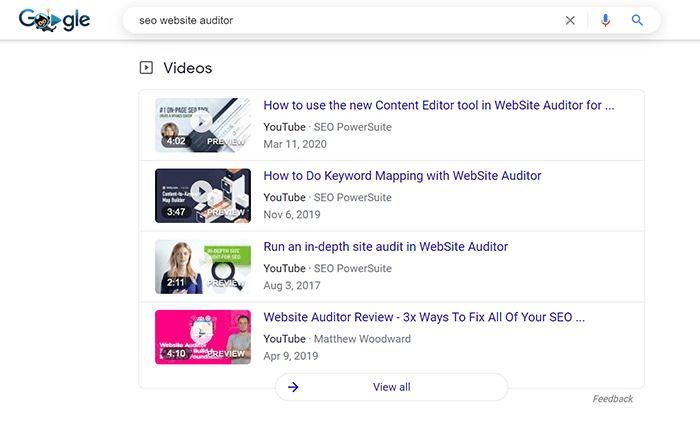Image resolution: width=700 pixels, height=422 pixels.
Task: Click the Videos heading text
Action: pos(188,68)
